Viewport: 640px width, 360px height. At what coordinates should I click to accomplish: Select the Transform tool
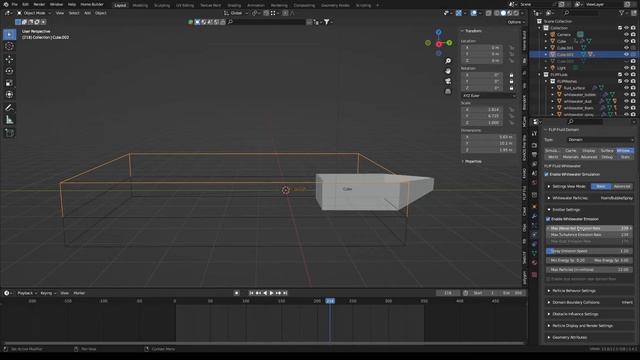(9, 95)
